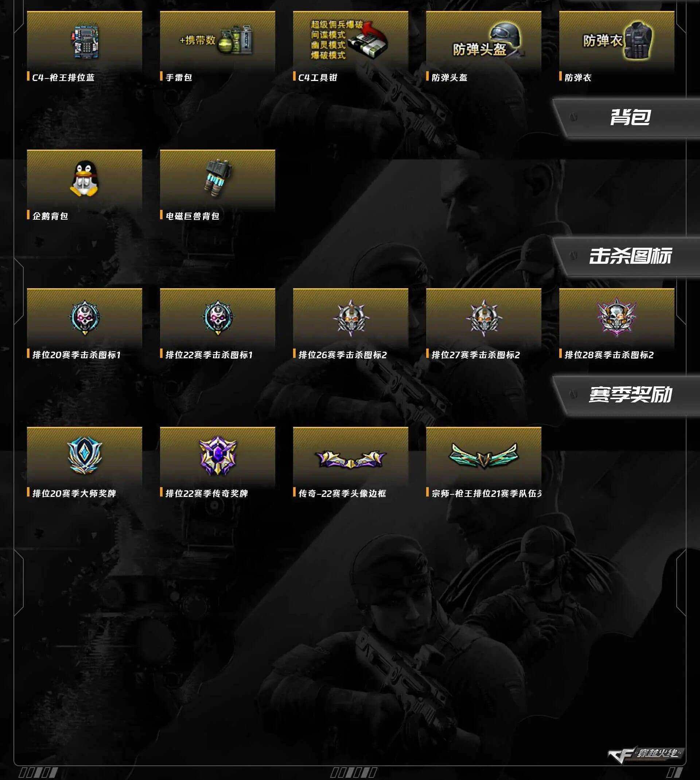This screenshot has width=700, height=780.
Task: Open the 排位20赛季大师奖牌 medal
Action: tap(85, 456)
